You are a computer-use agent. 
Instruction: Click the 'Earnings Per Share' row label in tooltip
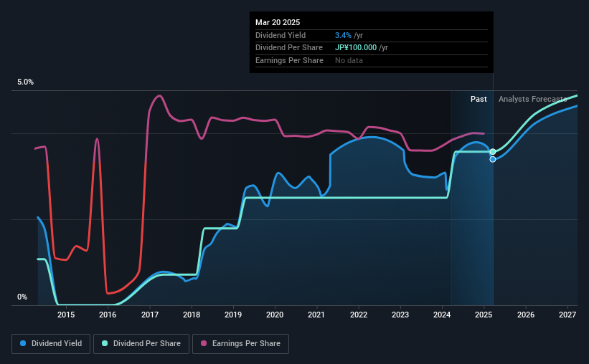[289, 60]
